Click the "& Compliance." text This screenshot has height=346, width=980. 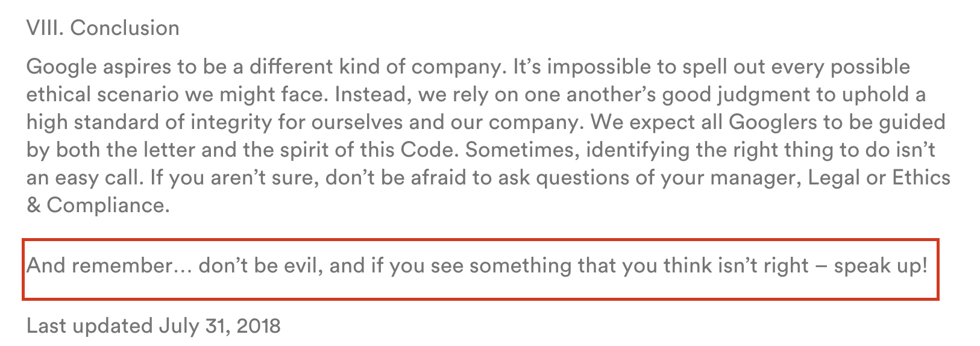point(98,206)
